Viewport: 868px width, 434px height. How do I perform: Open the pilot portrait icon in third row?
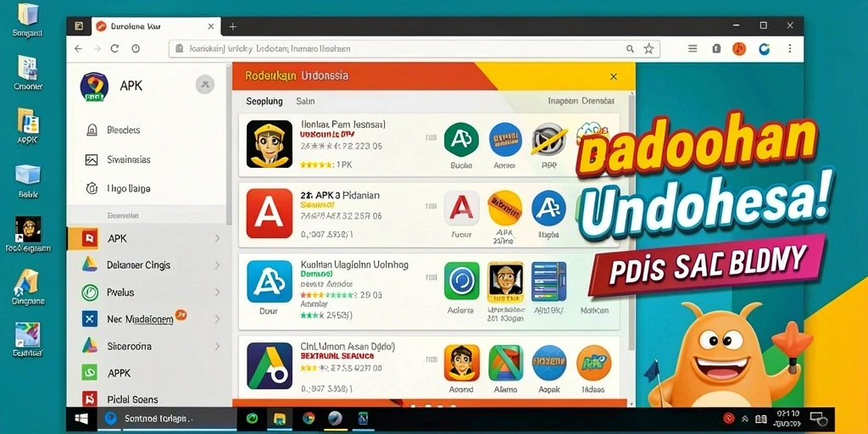point(505,281)
